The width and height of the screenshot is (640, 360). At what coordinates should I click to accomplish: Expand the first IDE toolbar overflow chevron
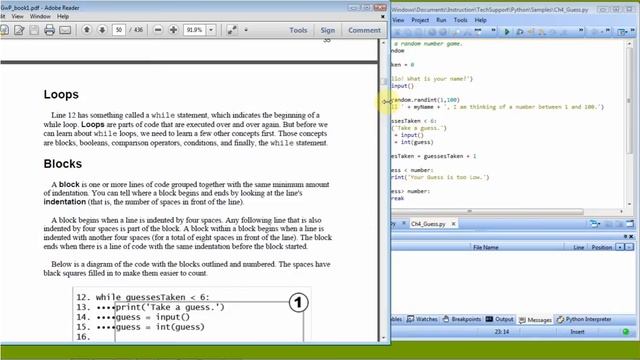(493, 30)
